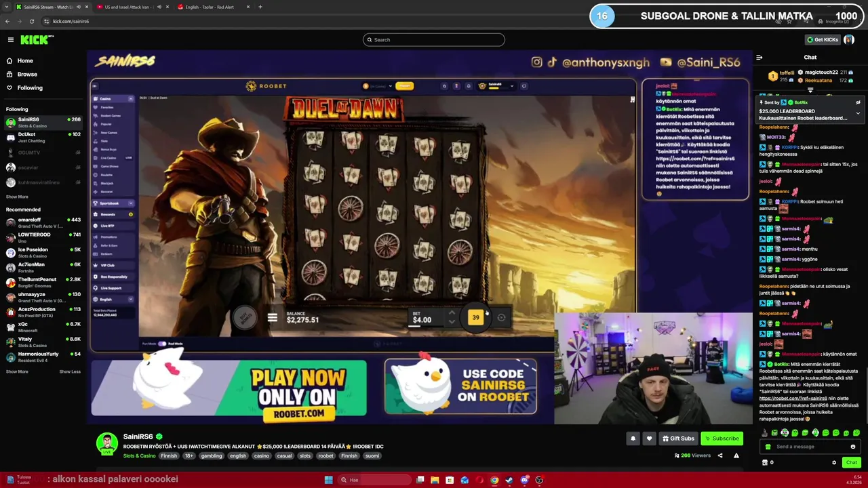Open SainiRS6 in Following list
This screenshot has height=488, width=868.
click(43, 122)
